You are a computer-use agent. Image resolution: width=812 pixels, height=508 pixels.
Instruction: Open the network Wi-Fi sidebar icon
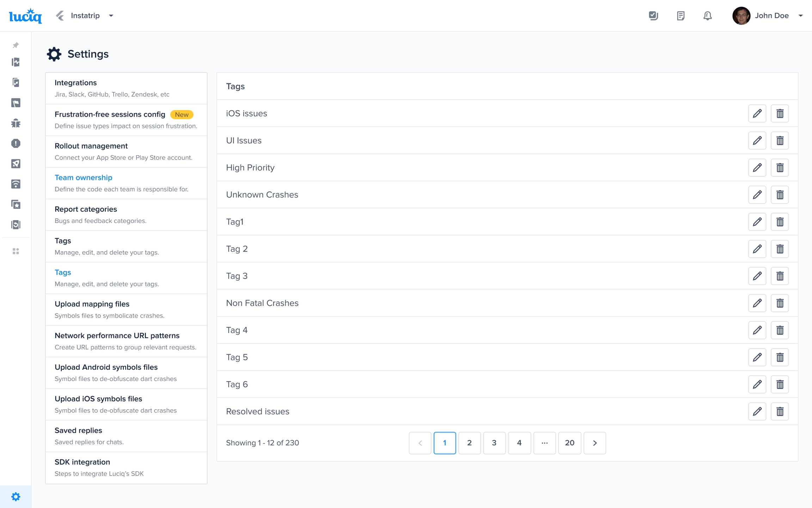[16, 184]
